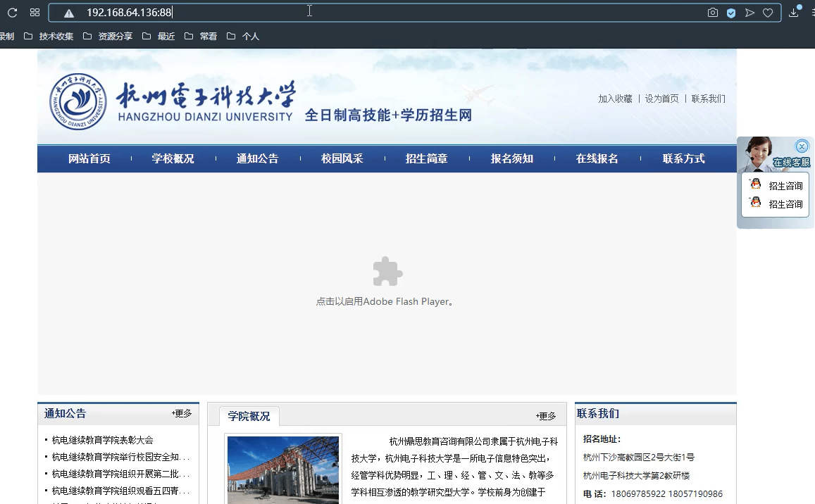
Task: Select the 学院概况 tab
Action: point(249,416)
